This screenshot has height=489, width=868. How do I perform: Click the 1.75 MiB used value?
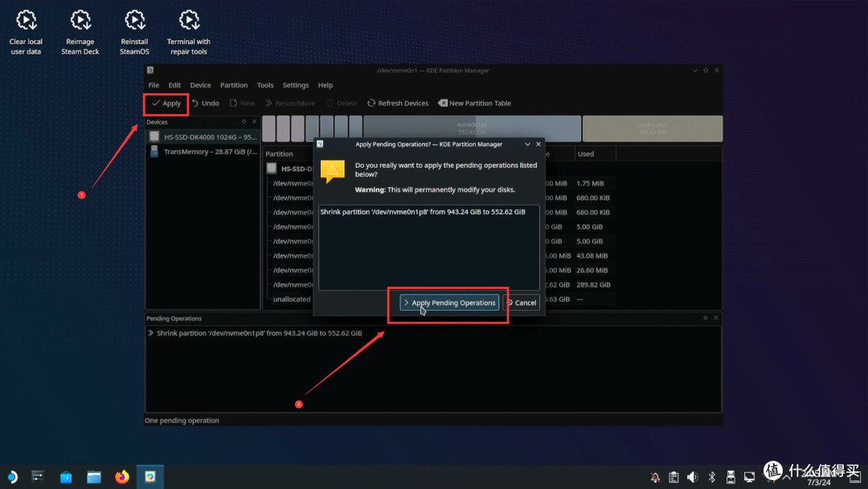(x=590, y=184)
